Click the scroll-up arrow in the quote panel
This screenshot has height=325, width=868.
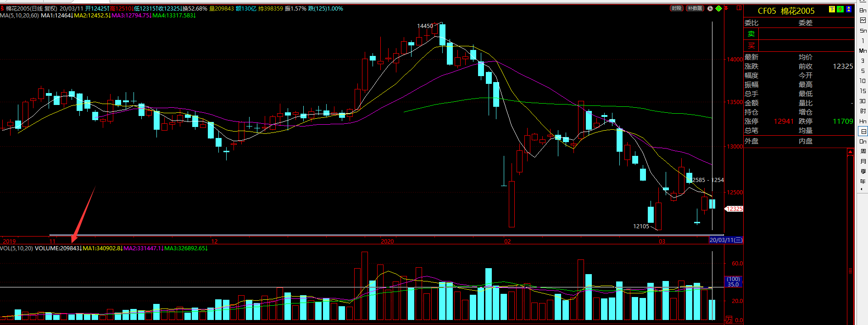[x=850, y=153]
